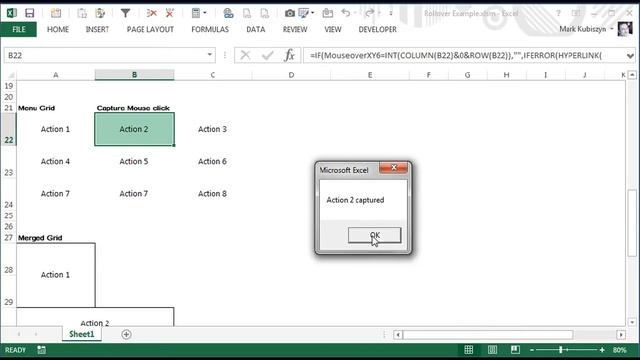Switch to Page Layout view in status bar
This screenshot has width=640, height=360.
tap(492, 350)
